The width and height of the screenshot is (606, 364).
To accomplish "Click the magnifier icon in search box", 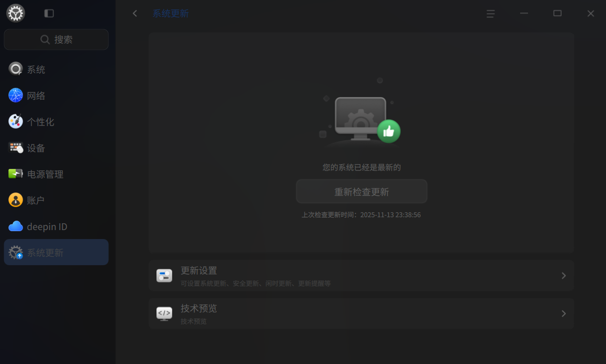I will [45, 39].
